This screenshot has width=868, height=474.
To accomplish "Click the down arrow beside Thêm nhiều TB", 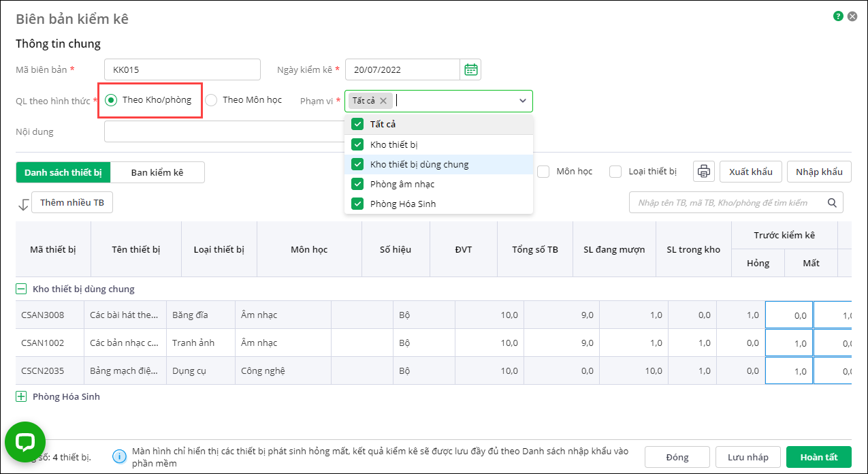I will coord(23,204).
